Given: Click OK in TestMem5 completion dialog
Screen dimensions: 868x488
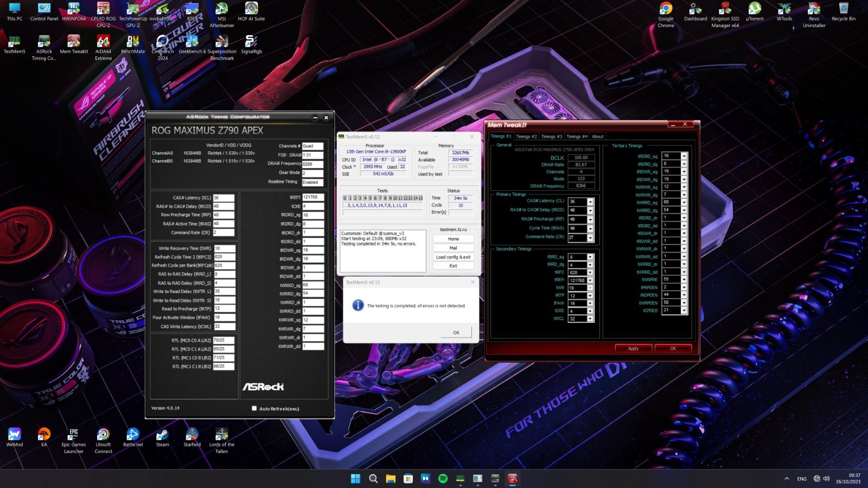Looking at the screenshot, I should (456, 332).
